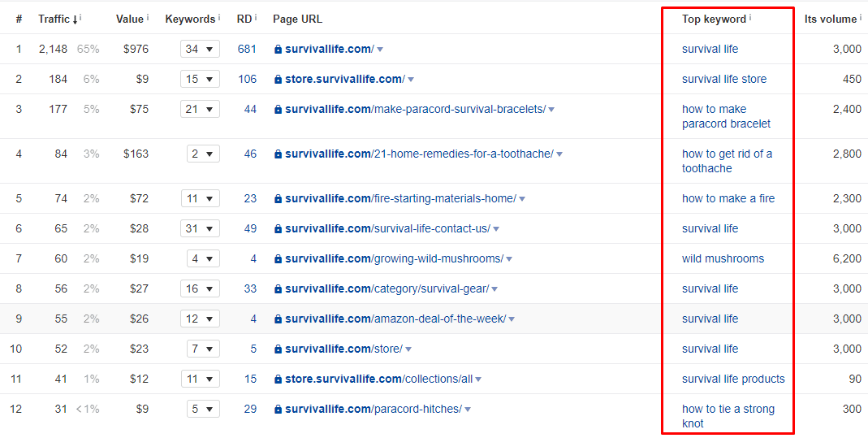Viewport: 868px width, 438px height.
Task: Click RD value 44
Action: tap(250, 109)
